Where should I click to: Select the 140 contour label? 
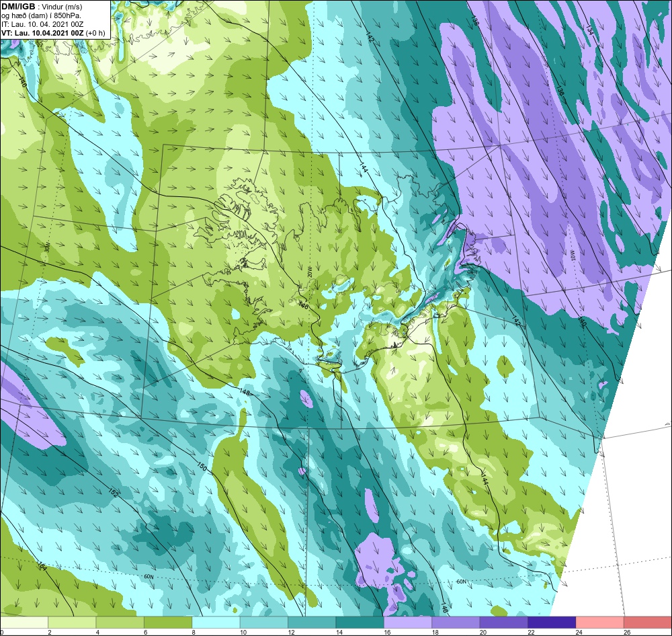(x=581, y=321)
